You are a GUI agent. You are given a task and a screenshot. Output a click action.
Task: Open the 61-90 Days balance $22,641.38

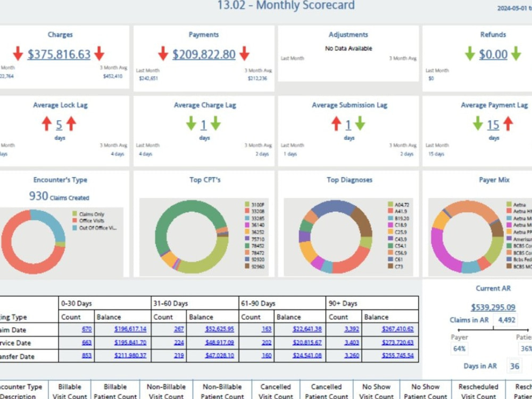307,329
